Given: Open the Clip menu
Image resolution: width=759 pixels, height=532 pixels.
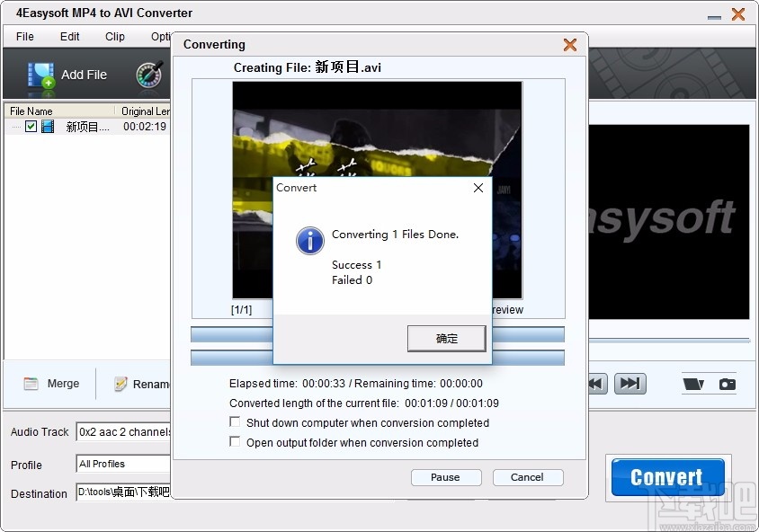Looking at the screenshot, I should pos(114,37).
